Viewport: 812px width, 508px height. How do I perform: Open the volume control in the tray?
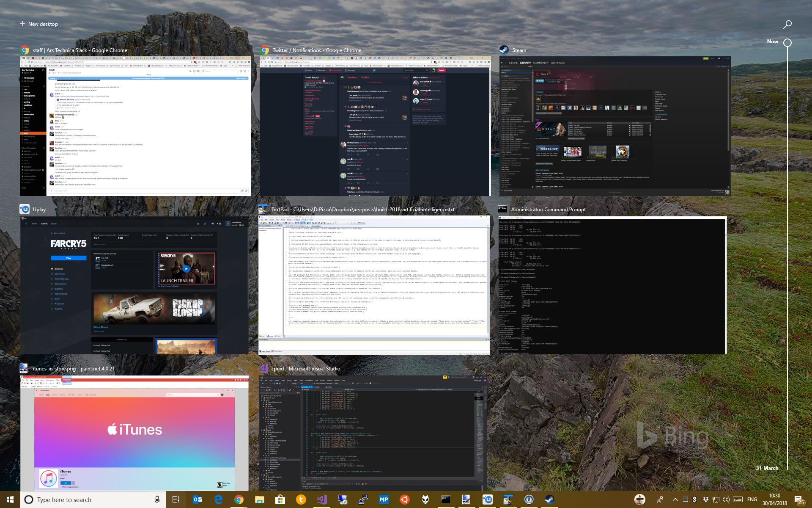point(726,500)
